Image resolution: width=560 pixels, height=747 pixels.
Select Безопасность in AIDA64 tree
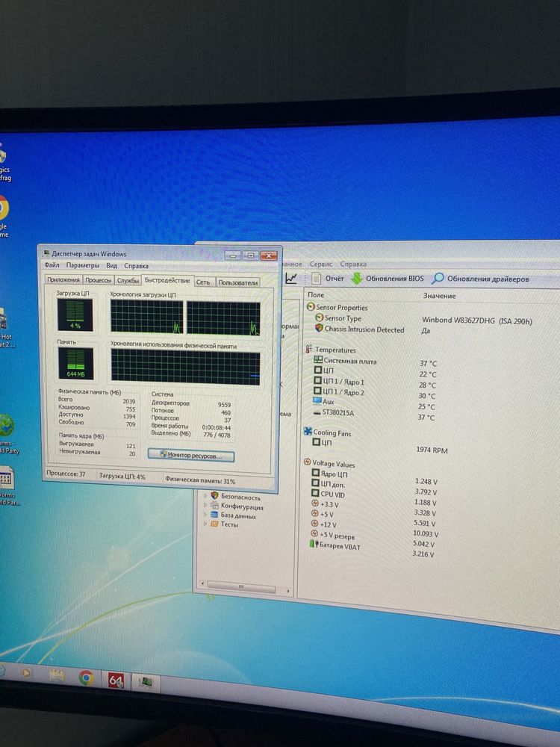[240, 497]
